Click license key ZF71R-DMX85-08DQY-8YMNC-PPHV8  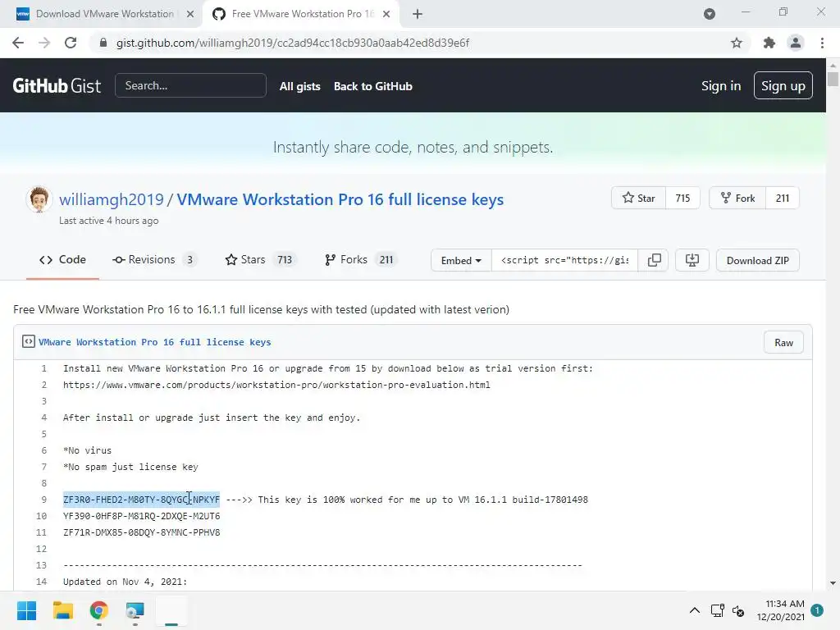141,532
